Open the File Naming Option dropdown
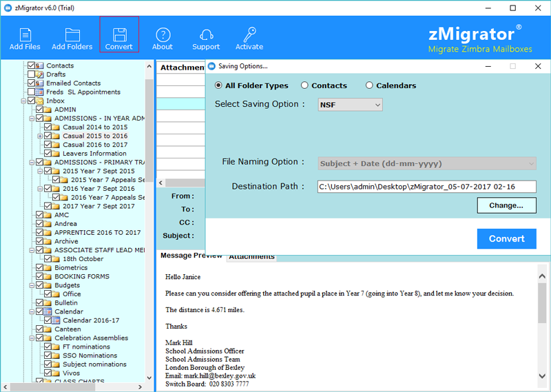 (427, 163)
